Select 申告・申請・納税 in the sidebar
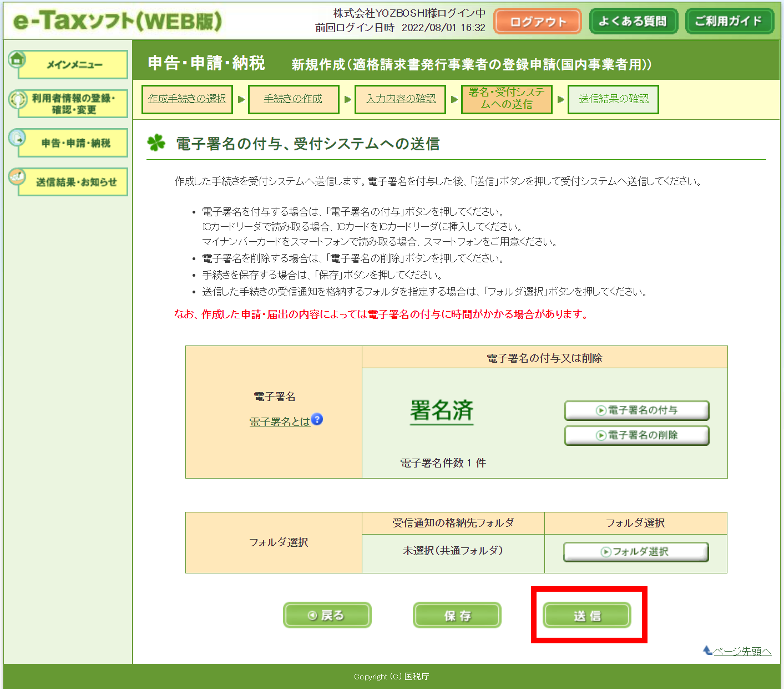 pyautogui.click(x=73, y=143)
